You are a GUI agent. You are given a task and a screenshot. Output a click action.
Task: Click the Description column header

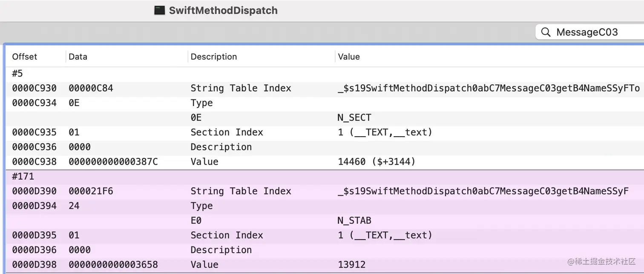point(213,57)
